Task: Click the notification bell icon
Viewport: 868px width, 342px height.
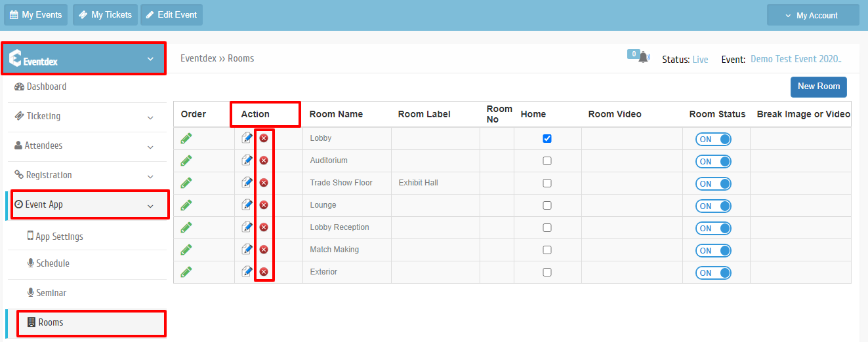Action: [x=644, y=57]
